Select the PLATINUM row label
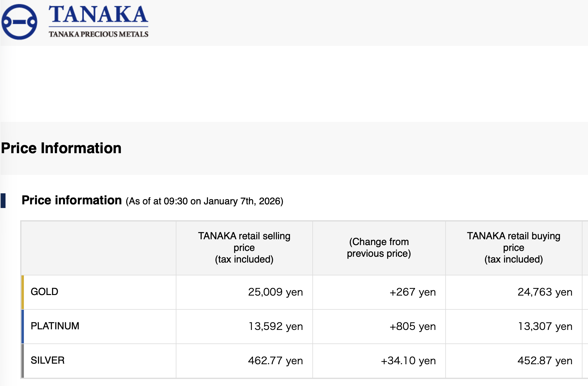 point(55,326)
